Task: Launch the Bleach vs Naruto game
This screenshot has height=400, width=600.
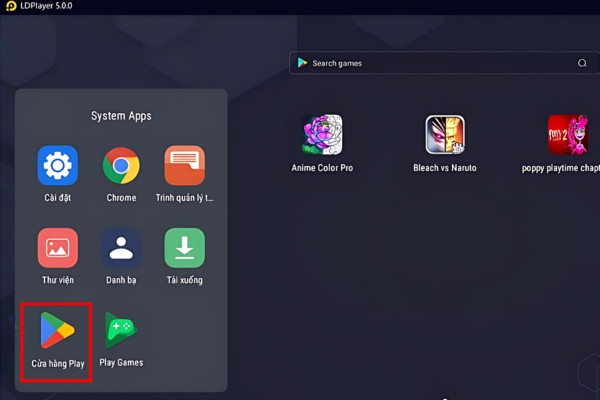Action: pos(445,135)
